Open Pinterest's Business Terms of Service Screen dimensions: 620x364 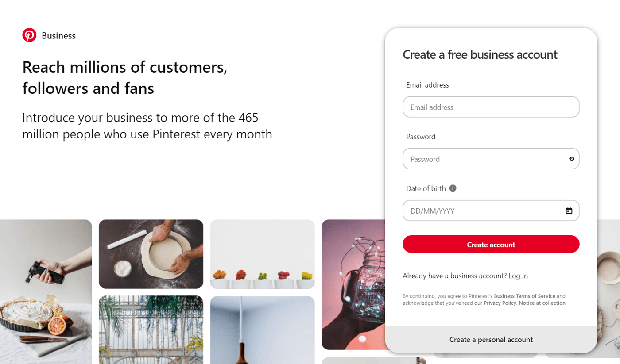[x=525, y=296]
